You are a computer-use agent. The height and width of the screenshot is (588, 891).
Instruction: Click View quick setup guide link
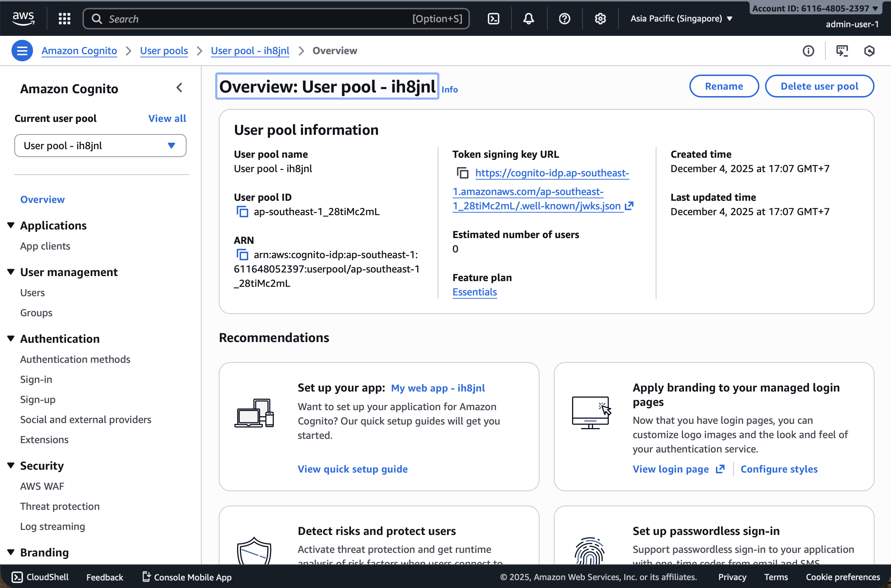352,469
